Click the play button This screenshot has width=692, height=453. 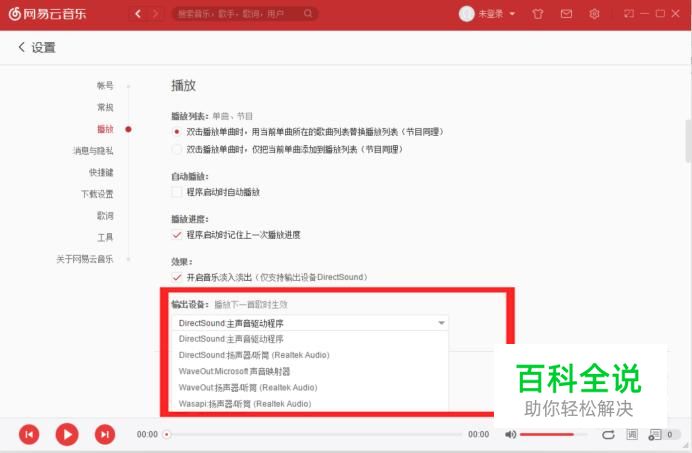tap(67, 434)
